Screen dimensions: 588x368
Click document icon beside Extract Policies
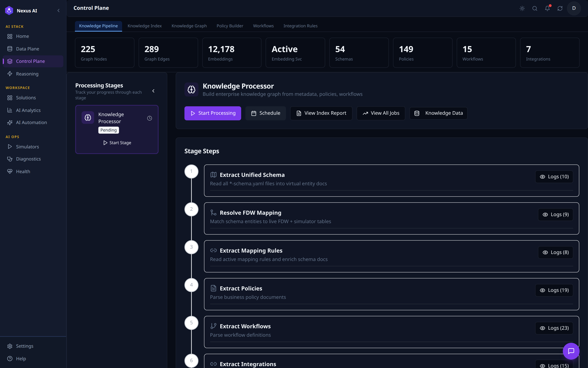click(213, 288)
